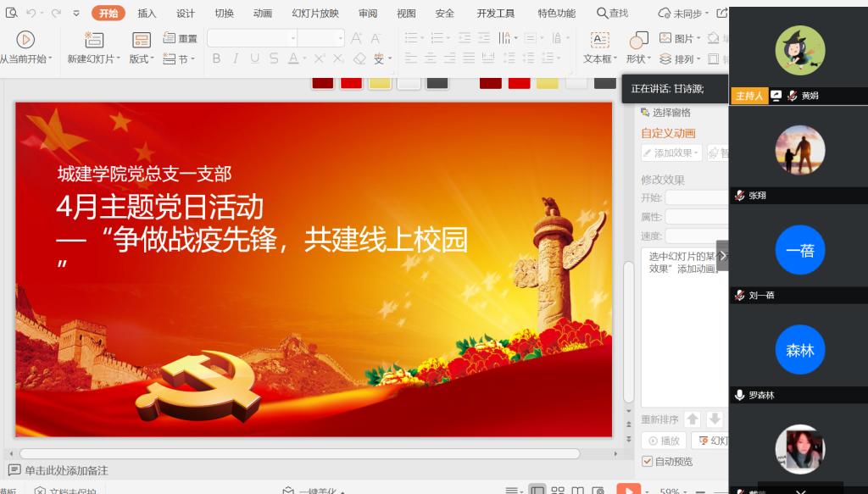Viewport: 868px width, 494px height.
Task: Click the increase indent icon
Action: 484,38
